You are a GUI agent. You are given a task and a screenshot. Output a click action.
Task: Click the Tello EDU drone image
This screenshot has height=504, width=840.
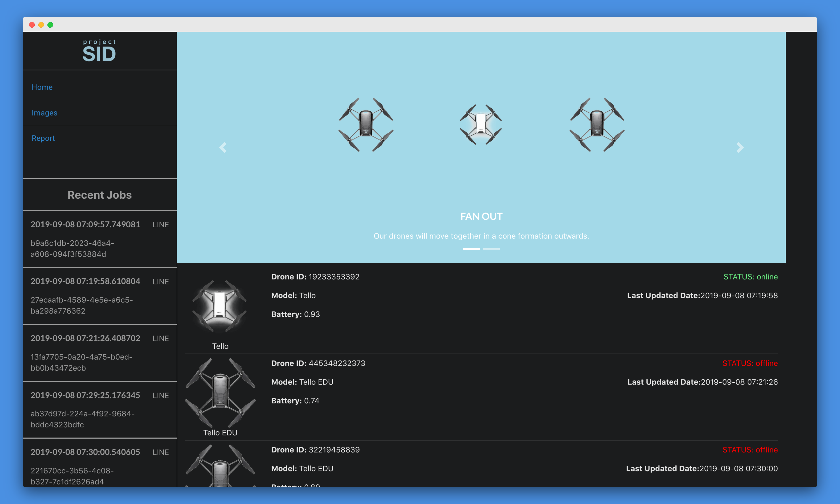220,393
